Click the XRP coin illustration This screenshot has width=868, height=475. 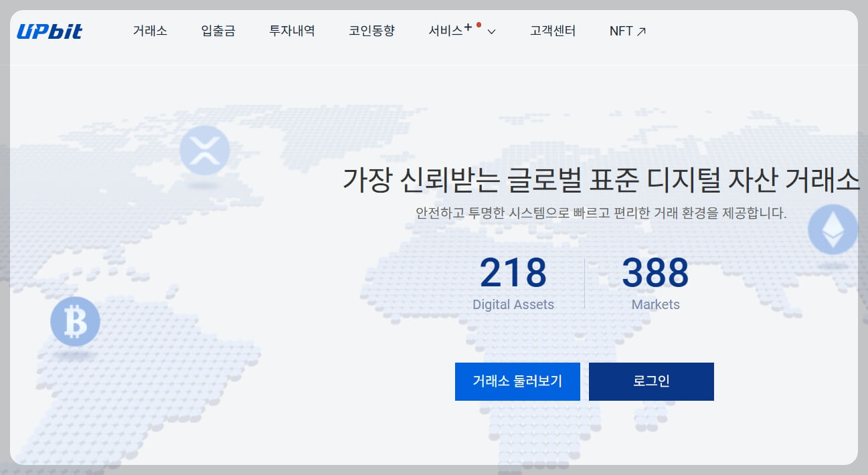pyautogui.click(x=205, y=151)
